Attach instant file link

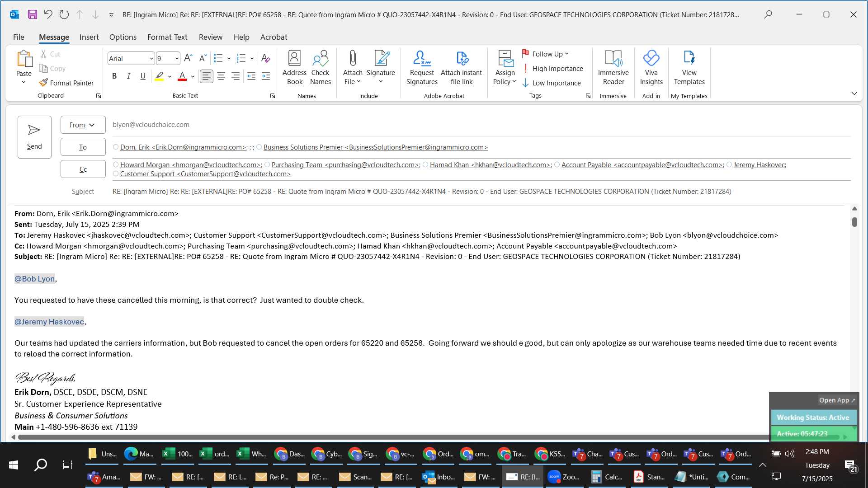click(x=461, y=68)
